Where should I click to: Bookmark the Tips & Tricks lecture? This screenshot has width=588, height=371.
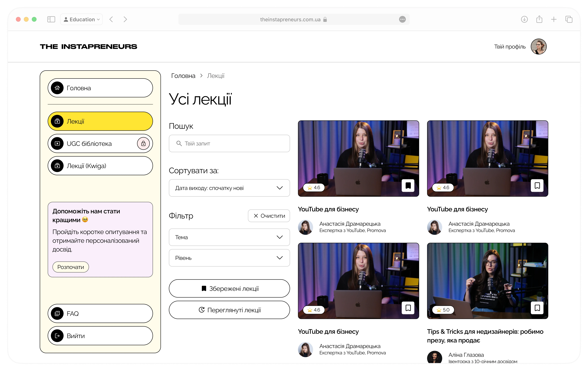pos(537,308)
